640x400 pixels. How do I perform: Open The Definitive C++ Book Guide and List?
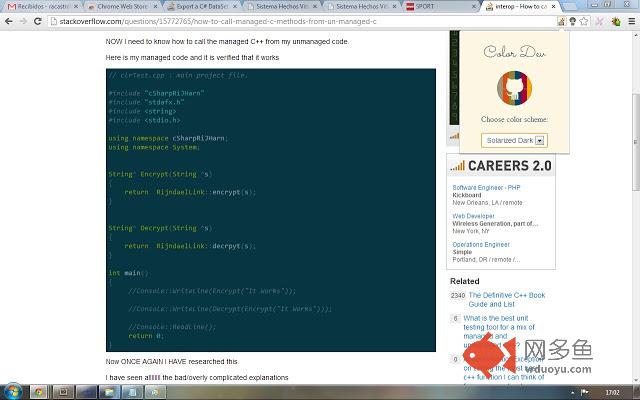pos(507,300)
